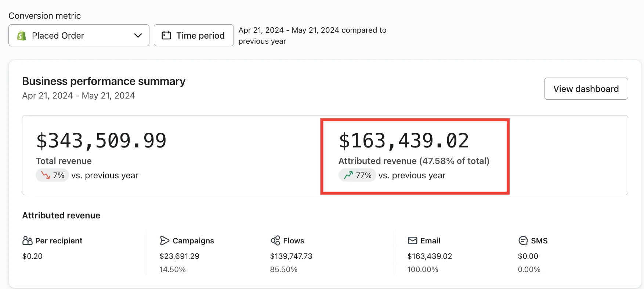This screenshot has width=644, height=289.
Task: Select the attributed revenue value $163,439.02
Action: coord(404,141)
